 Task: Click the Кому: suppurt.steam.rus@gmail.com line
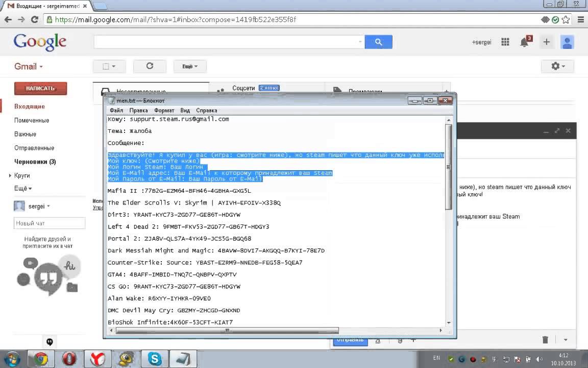[168, 119]
